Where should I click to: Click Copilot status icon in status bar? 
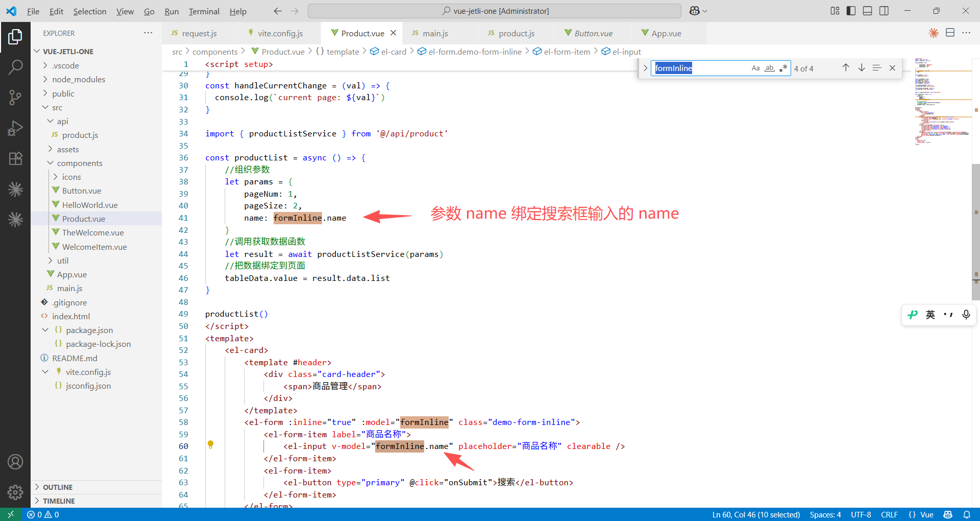coord(948,514)
